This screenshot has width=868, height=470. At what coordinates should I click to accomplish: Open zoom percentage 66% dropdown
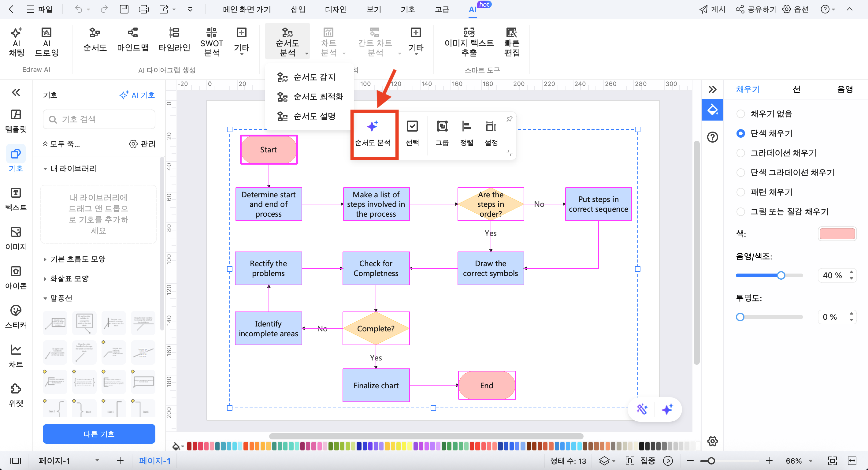click(x=811, y=461)
